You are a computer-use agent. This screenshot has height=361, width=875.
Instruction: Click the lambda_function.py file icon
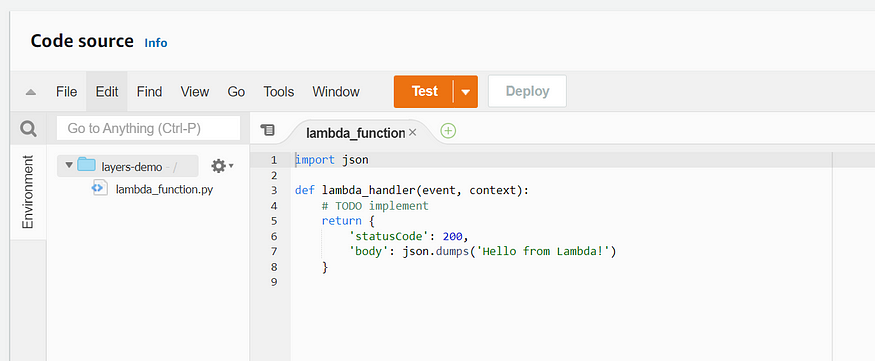pos(99,189)
